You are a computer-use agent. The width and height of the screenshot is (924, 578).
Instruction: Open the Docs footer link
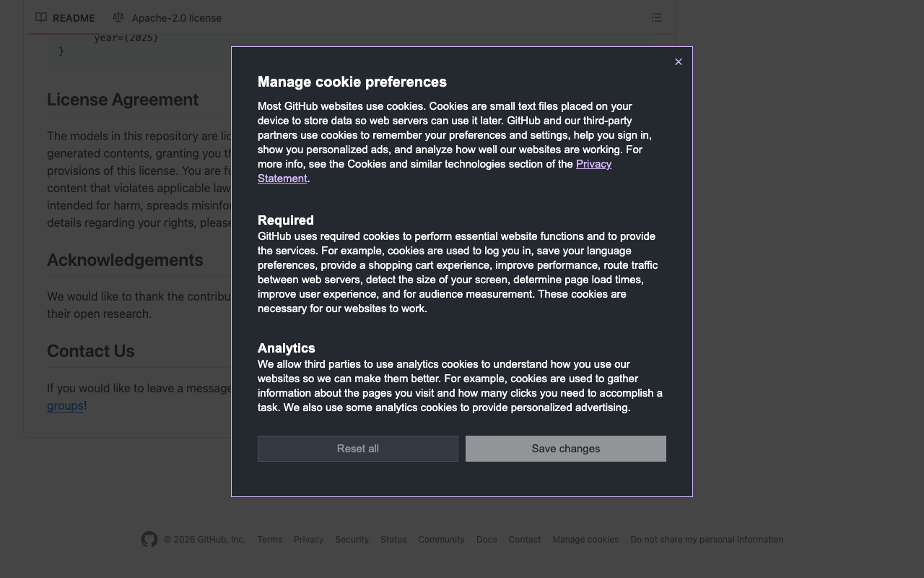point(487,540)
